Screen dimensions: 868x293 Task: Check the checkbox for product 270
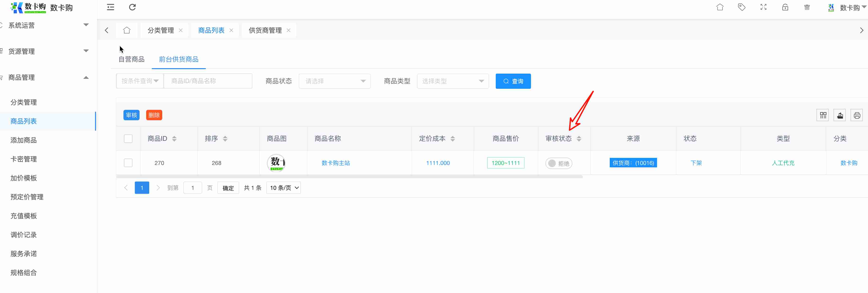[128, 163]
